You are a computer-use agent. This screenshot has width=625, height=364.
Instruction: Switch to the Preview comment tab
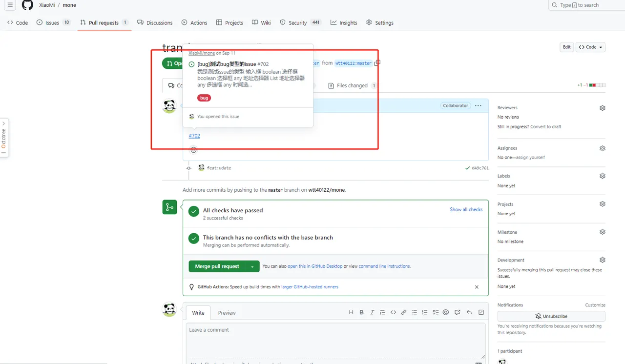pos(227,313)
